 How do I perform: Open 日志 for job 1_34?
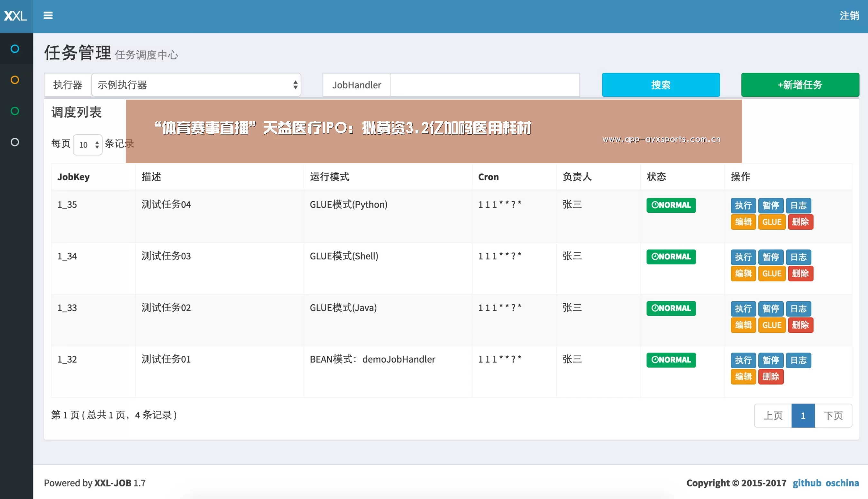(799, 257)
